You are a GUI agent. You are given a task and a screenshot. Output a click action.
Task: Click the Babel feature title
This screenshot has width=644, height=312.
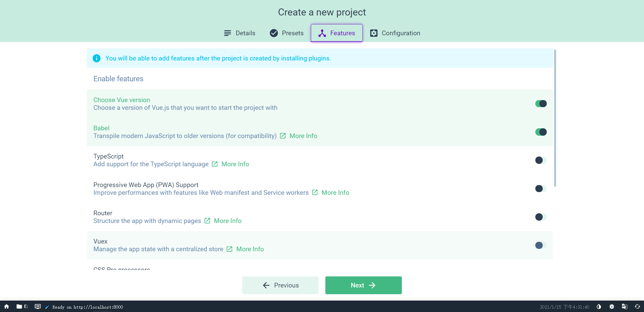click(x=101, y=128)
